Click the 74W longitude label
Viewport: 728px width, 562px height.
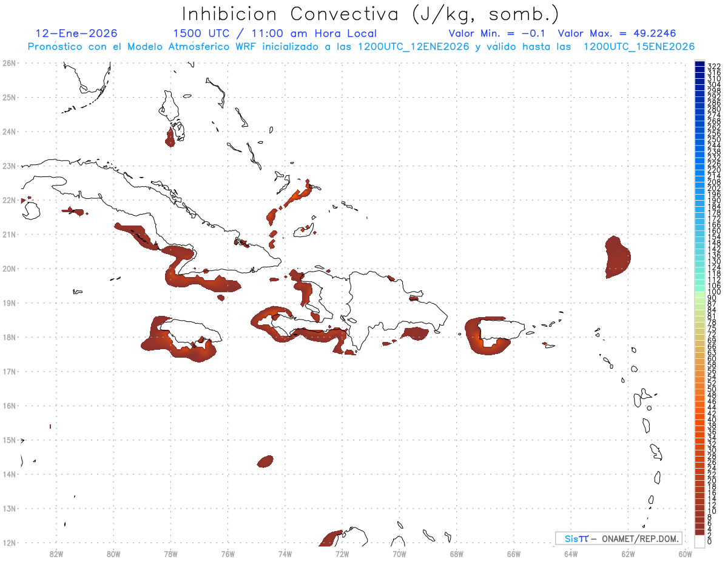[285, 553]
